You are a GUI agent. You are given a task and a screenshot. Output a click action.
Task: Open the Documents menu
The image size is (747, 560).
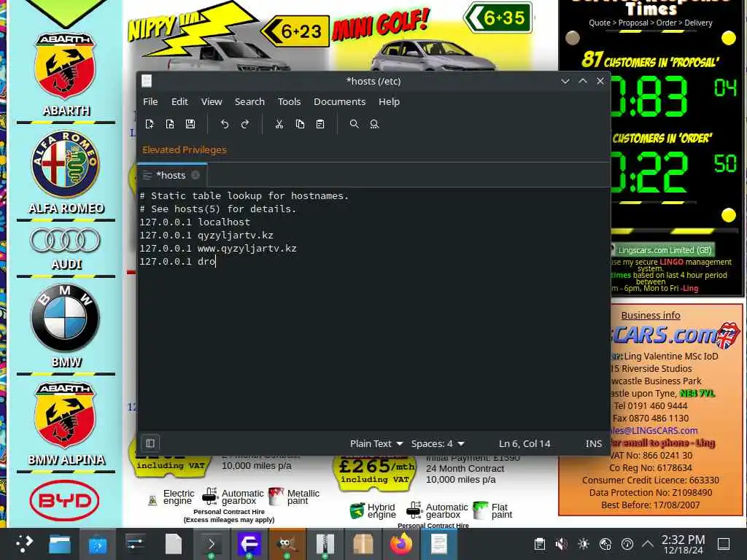340,102
